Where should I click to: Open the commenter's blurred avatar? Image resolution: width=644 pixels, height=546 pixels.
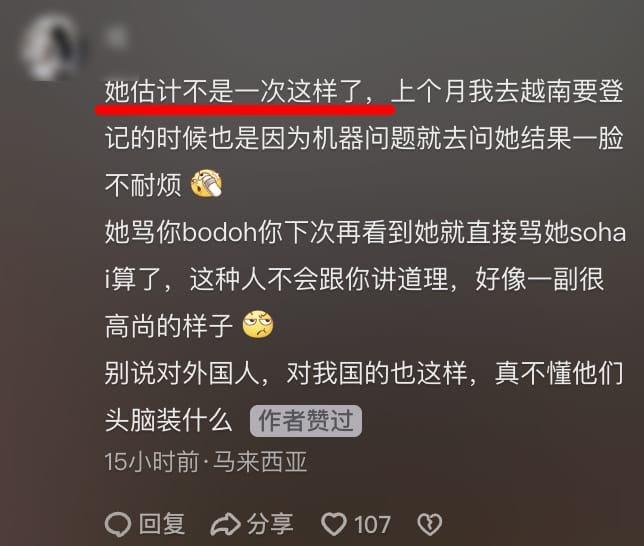[51, 46]
